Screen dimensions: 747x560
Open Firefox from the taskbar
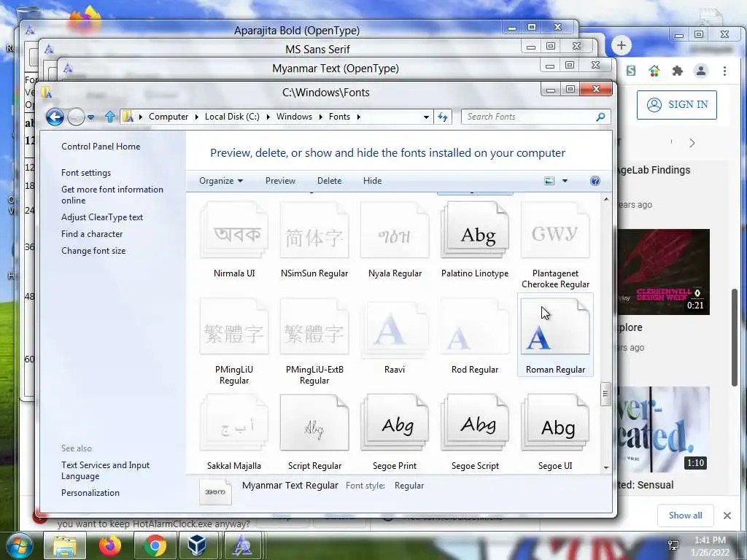pos(110,545)
